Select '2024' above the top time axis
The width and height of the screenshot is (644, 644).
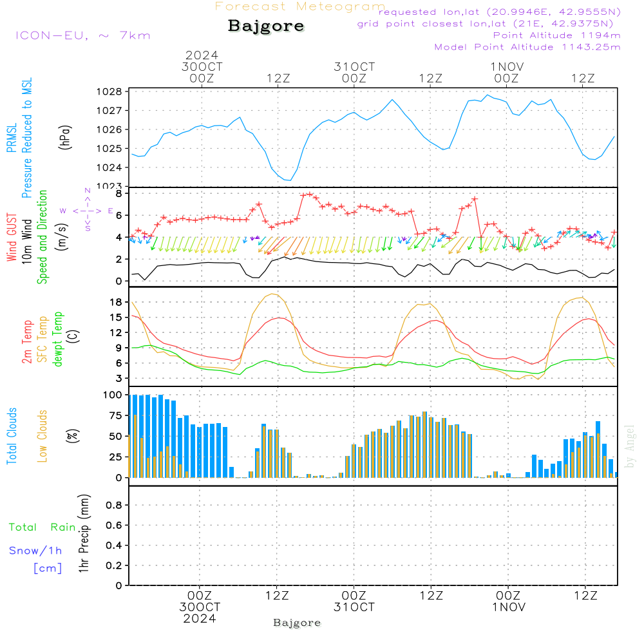(x=202, y=55)
